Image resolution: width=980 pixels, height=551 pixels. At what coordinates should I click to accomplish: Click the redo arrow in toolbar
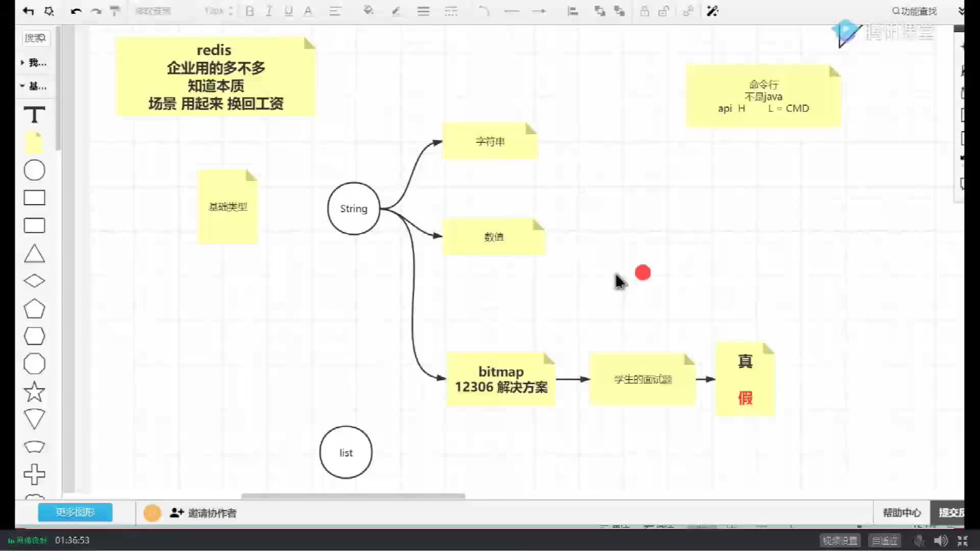[96, 11]
